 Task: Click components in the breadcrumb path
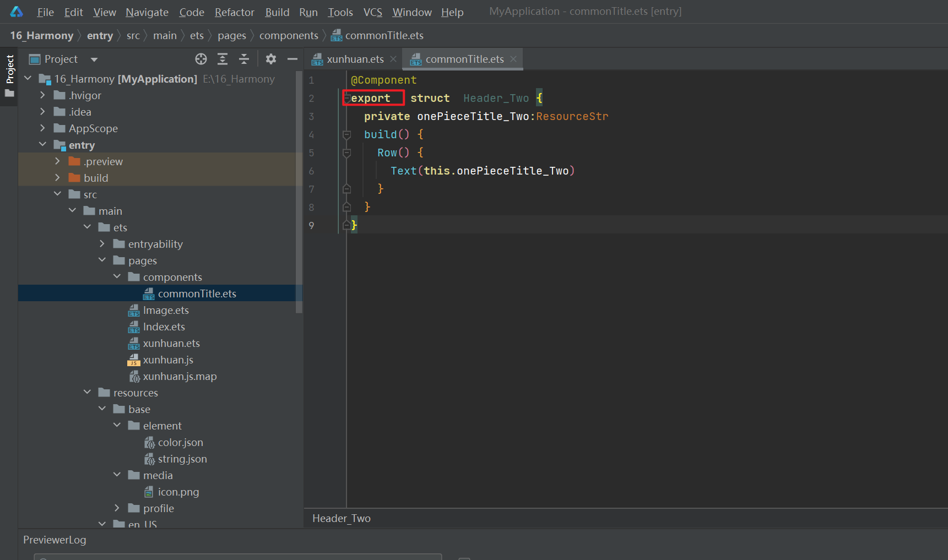pos(289,36)
